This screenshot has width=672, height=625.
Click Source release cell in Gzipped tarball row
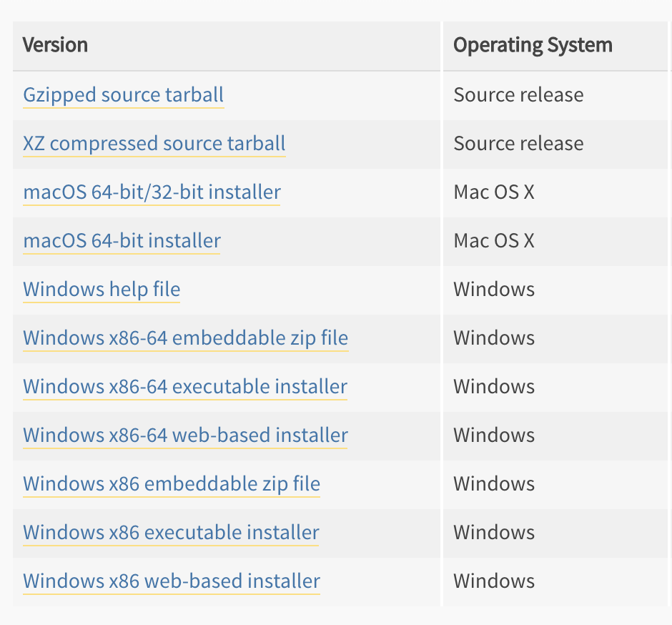pos(518,95)
